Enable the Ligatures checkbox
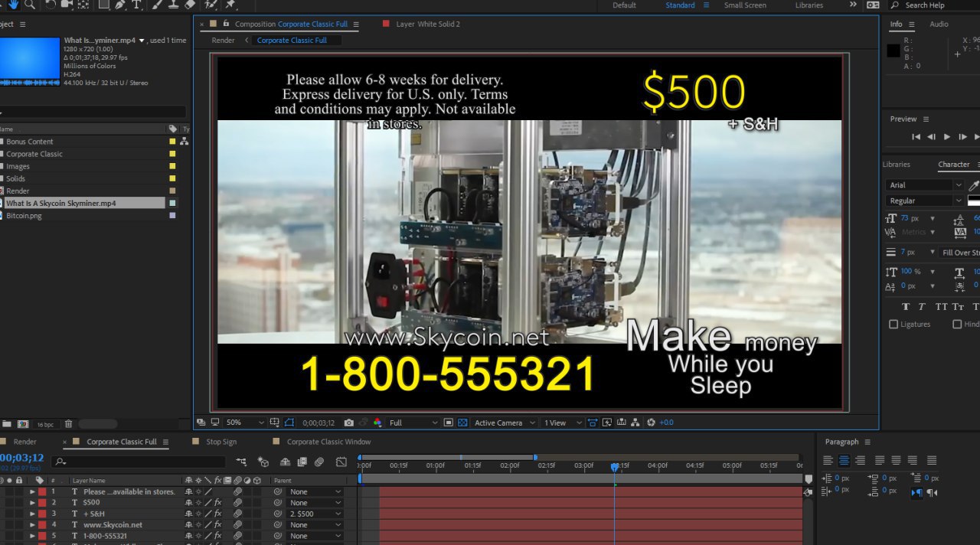Image resolution: width=980 pixels, height=545 pixels. 893,325
